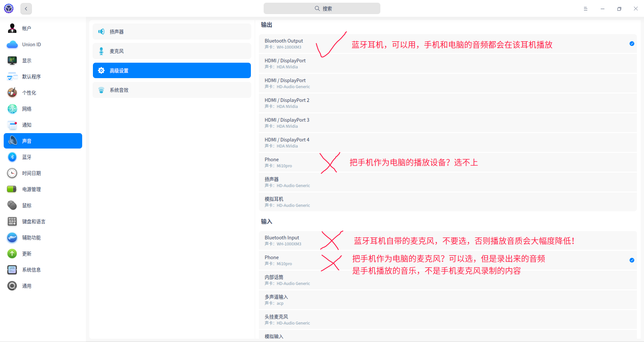Open the Notification (通知) icon

coord(12,125)
